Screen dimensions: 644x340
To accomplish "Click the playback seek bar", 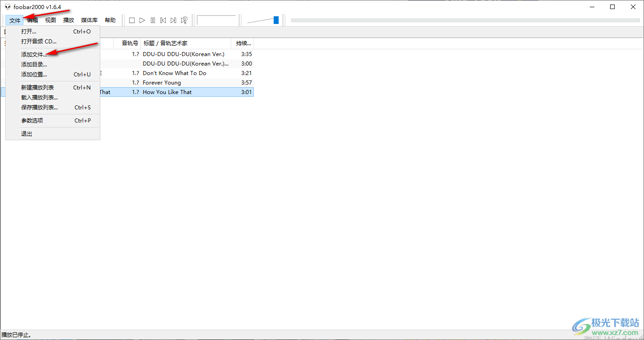I will pos(465,20).
